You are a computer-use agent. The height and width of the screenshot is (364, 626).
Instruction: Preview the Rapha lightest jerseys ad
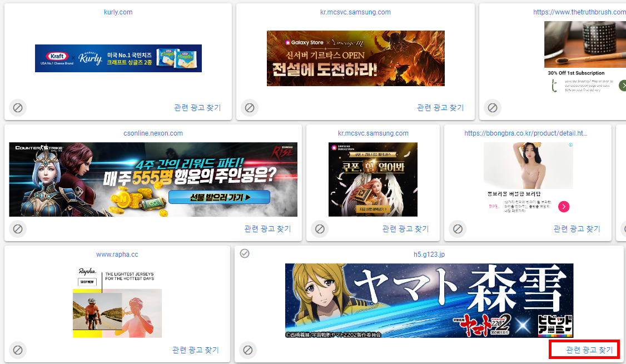coord(117,302)
